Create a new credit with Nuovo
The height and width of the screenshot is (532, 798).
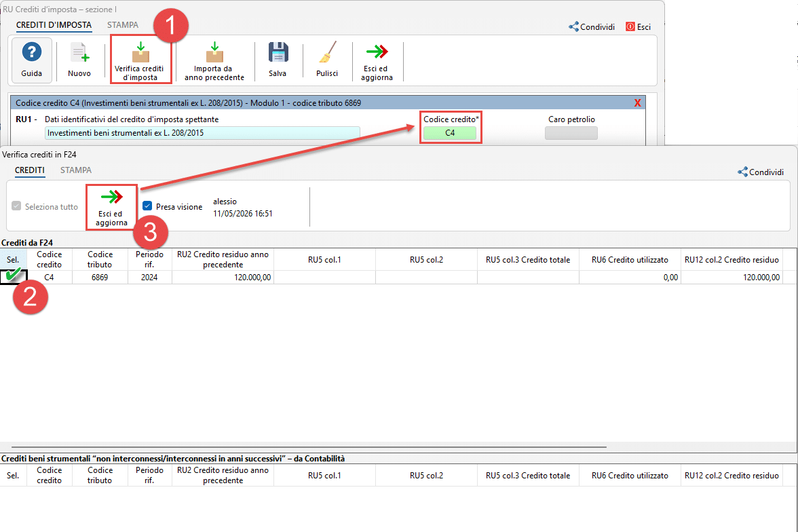tap(79, 60)
